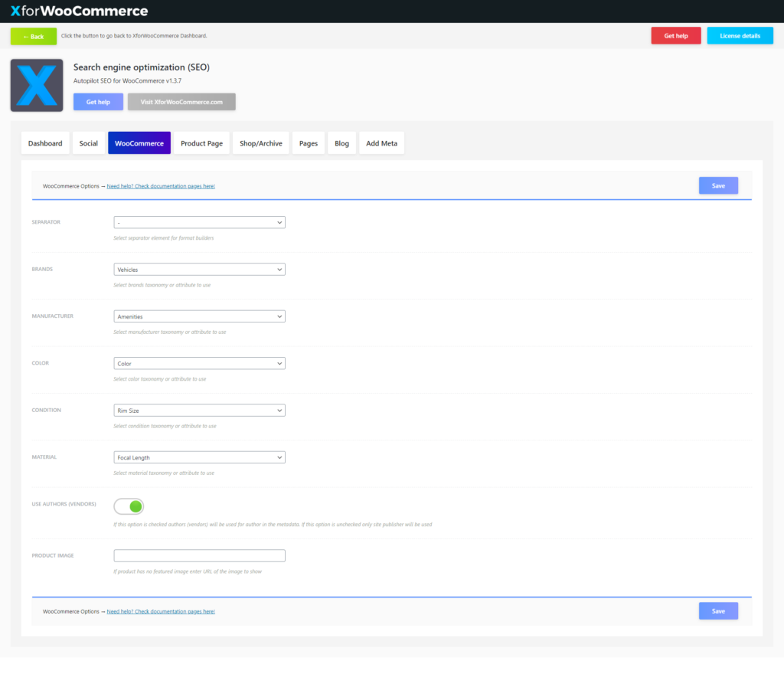The height and width of the screenshot is (684, 784).
Task: Click the red Get help button
Action: tap(675, 35)
